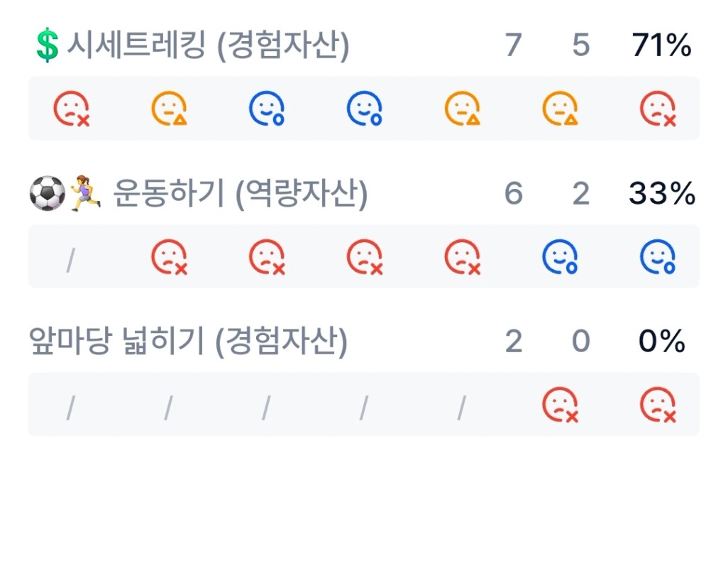Open the 운동하기 (역량자산) habit title
The image size is (728, 578).
(x=240, y=193)
